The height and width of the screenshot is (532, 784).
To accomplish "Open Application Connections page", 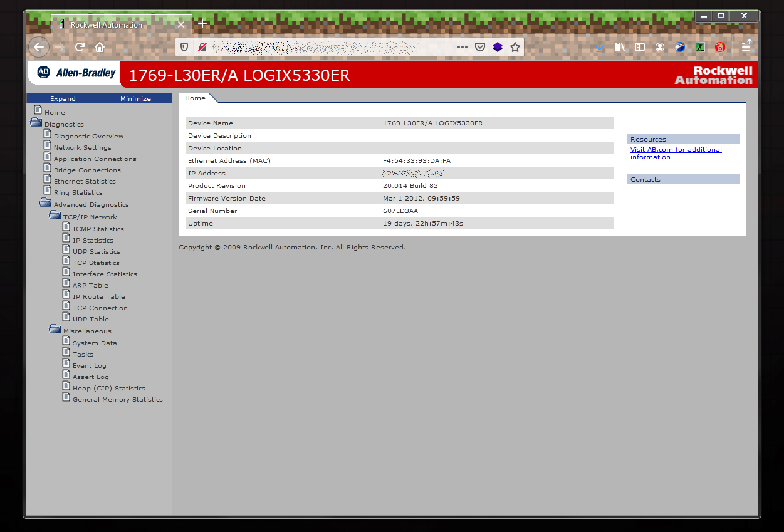I will [95, 159].
